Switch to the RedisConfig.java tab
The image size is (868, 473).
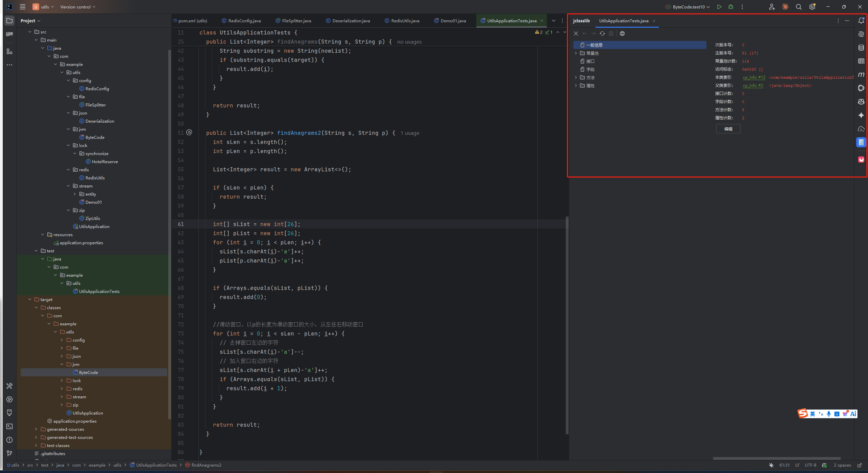tap(241, 21)
